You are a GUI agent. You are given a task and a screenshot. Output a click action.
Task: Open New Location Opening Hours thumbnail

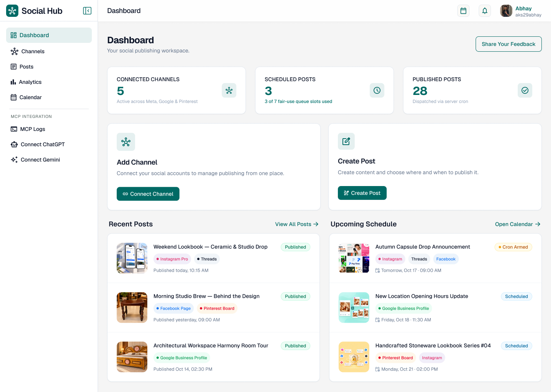pyautogui.click(x=354, y=307)
